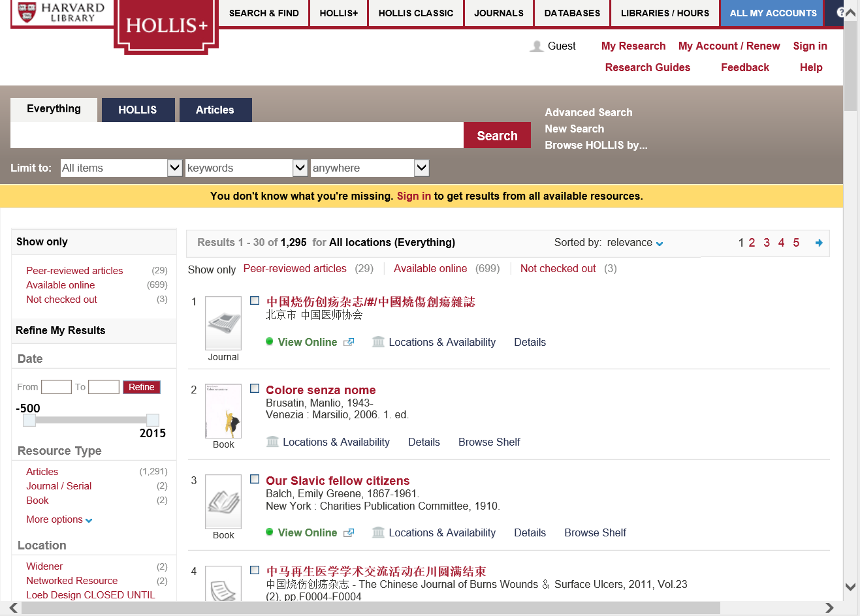Click the green online-availability dot for Our Slavic fellow citizens

(268, 532)
